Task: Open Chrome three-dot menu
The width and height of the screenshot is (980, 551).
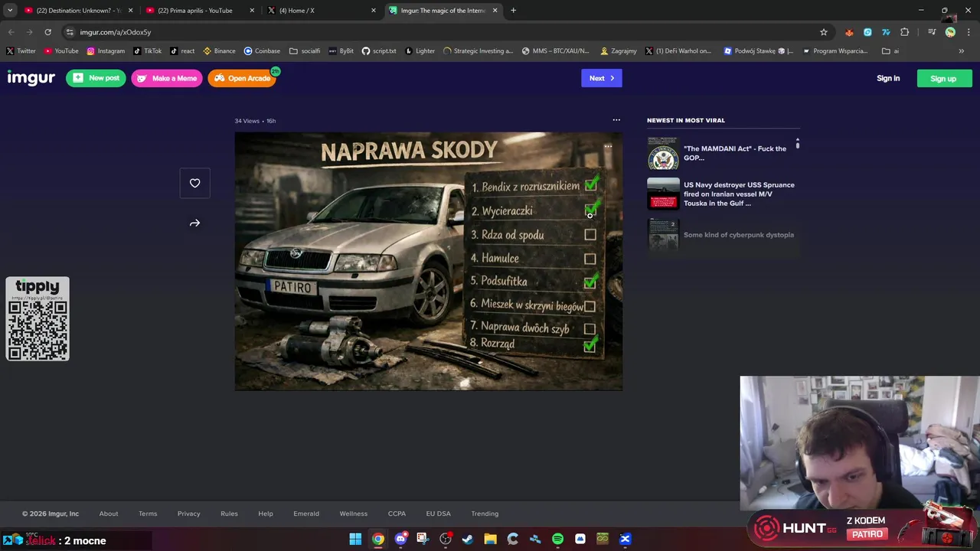Action: (x=969, y=32)
